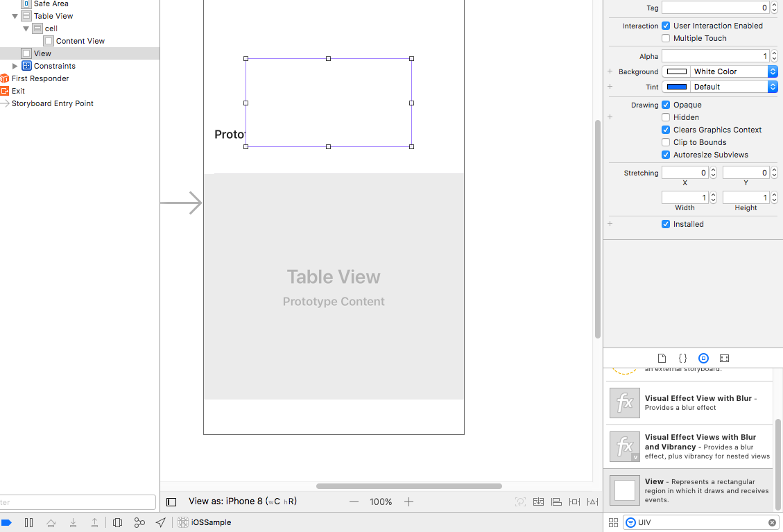Click the Tint color swatch
The image size is (783, 532).
tap(676, 87)
